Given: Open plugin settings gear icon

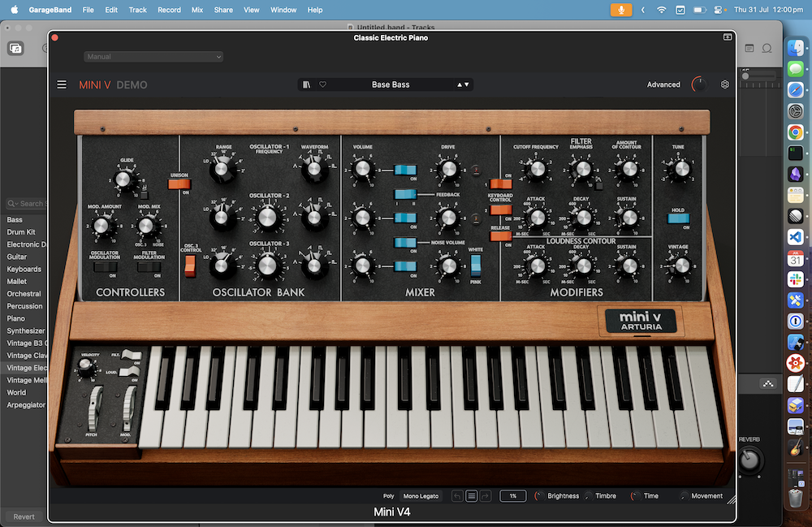Looking at the screenshot, I should click(725, 84).
